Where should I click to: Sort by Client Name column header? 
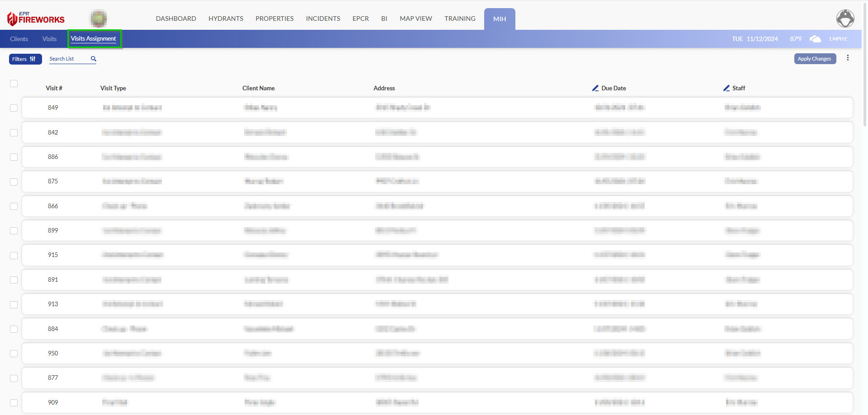(258, 88)
